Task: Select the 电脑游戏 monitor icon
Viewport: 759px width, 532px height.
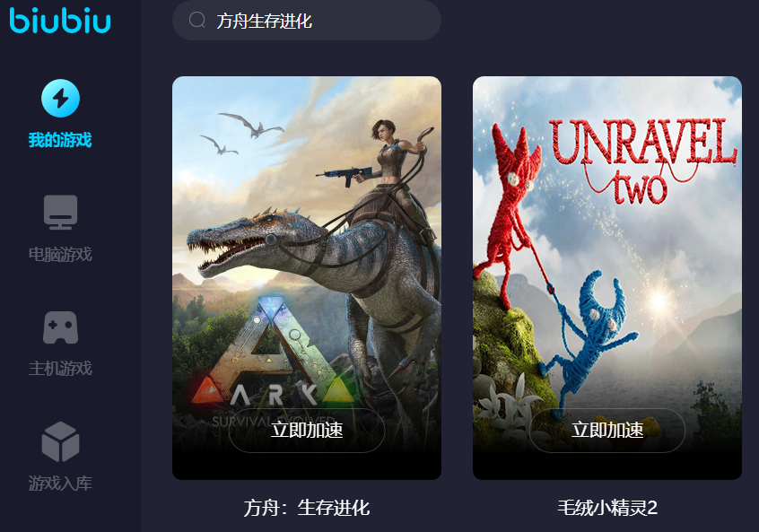Action: 60,212
